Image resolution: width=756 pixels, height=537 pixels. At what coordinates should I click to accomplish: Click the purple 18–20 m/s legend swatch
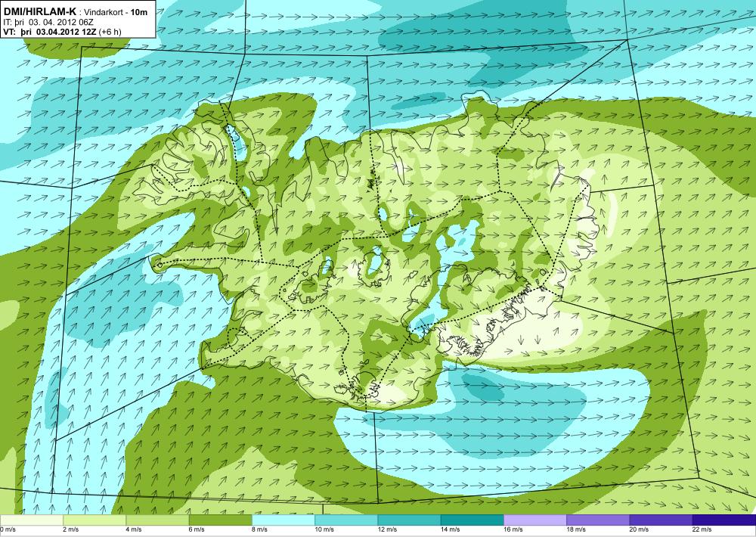(x=598, y=520)
